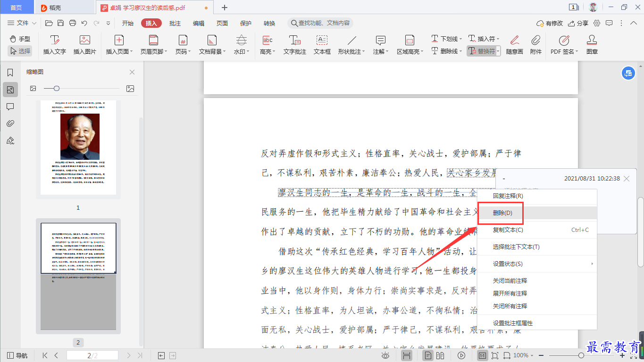Open attachments panel in left sidebar

tap(10, 123)
